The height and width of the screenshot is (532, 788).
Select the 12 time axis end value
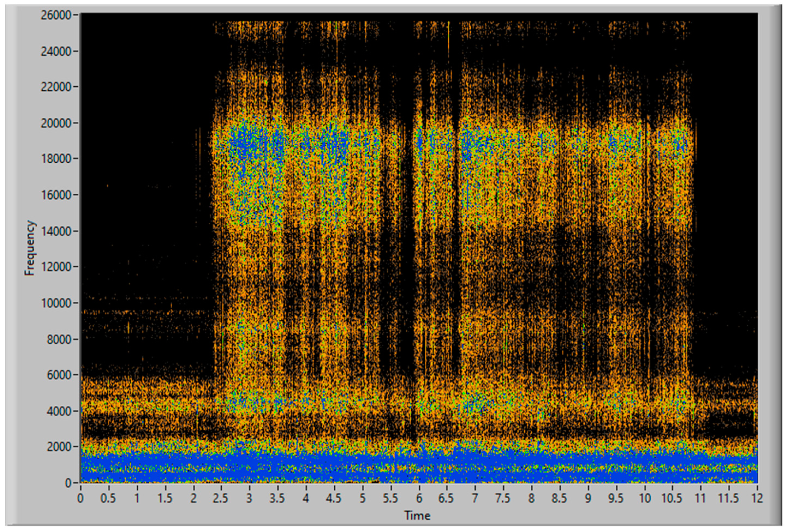pyautogui.click(x=757, y=498)
